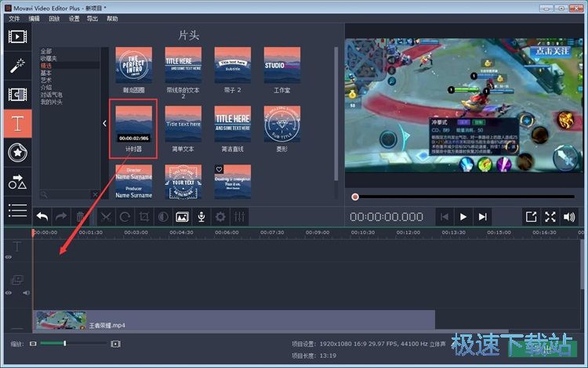Select the 简单文本 title thumbnail
This screenshot has height=368, width=588.
click(183, 124)
